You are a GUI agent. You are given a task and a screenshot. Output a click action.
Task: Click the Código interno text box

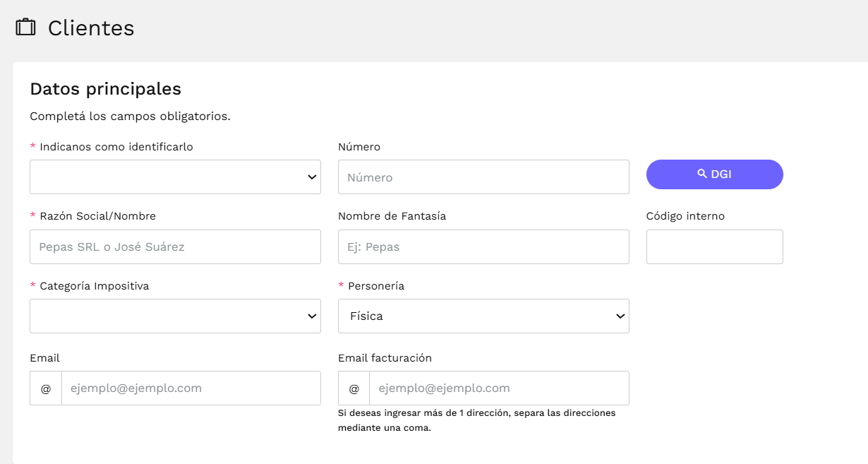[x=715, y=246]
